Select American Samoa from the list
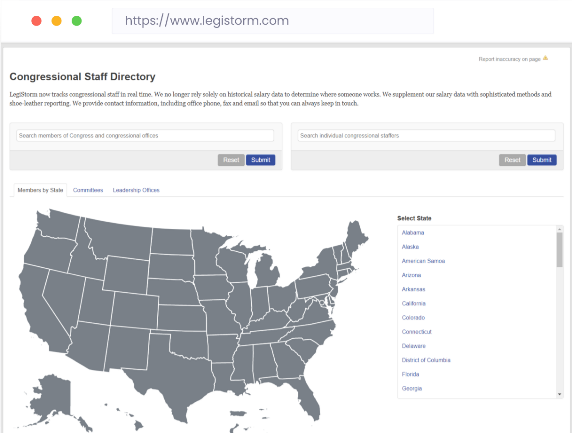 pos(423,261)
